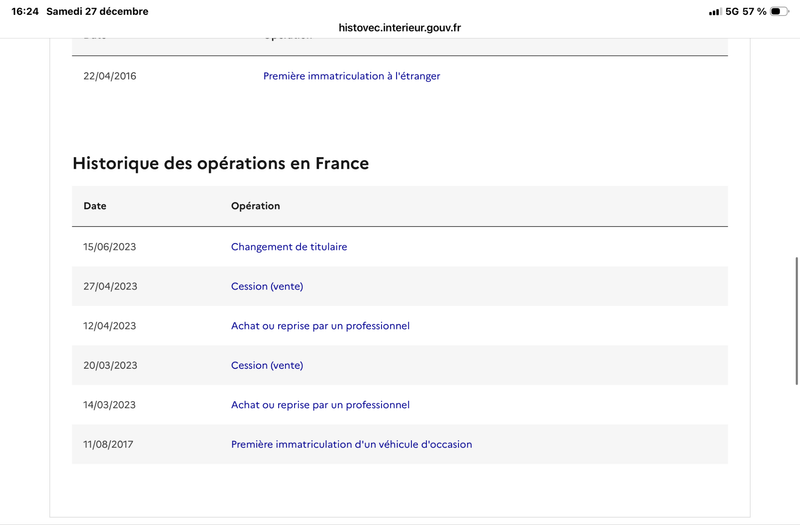
Task: Click the 22/04/2016 date cell
Action: click(110, 76)
